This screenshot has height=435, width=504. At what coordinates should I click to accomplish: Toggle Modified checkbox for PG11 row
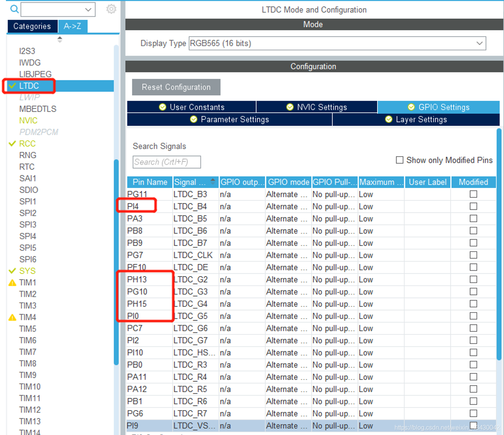473,194
